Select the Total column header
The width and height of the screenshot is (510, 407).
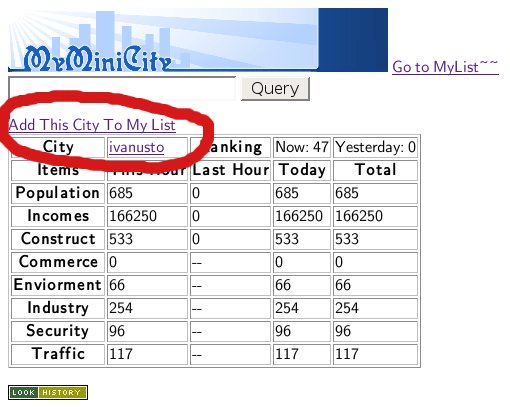(x=375, y=170)
